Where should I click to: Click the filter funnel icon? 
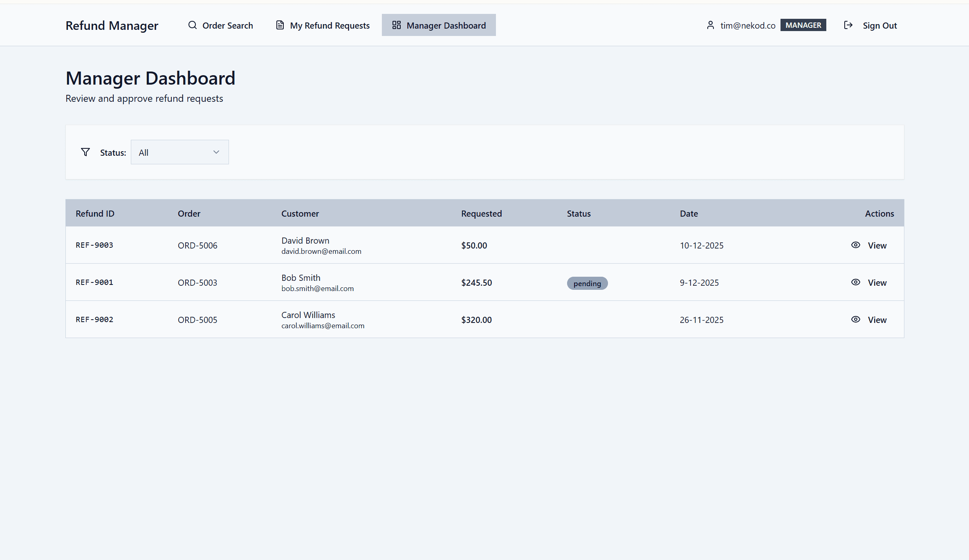point(85,152)
